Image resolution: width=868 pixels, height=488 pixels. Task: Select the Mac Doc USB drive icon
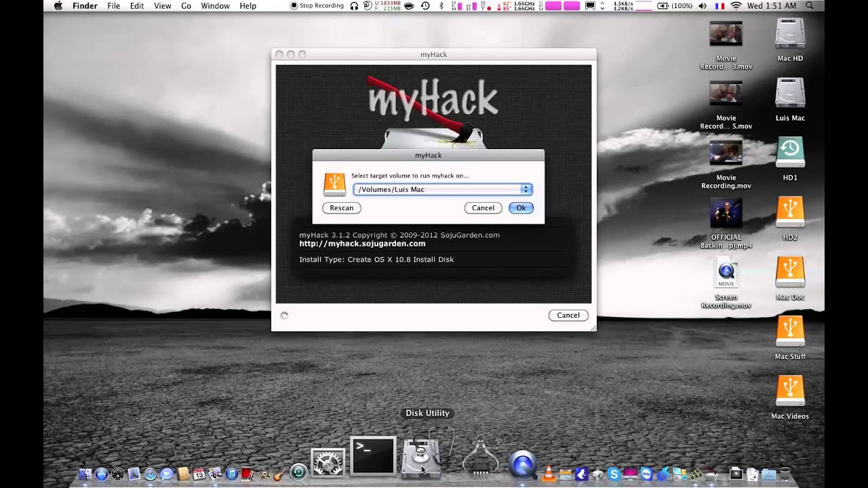(790, 272)
